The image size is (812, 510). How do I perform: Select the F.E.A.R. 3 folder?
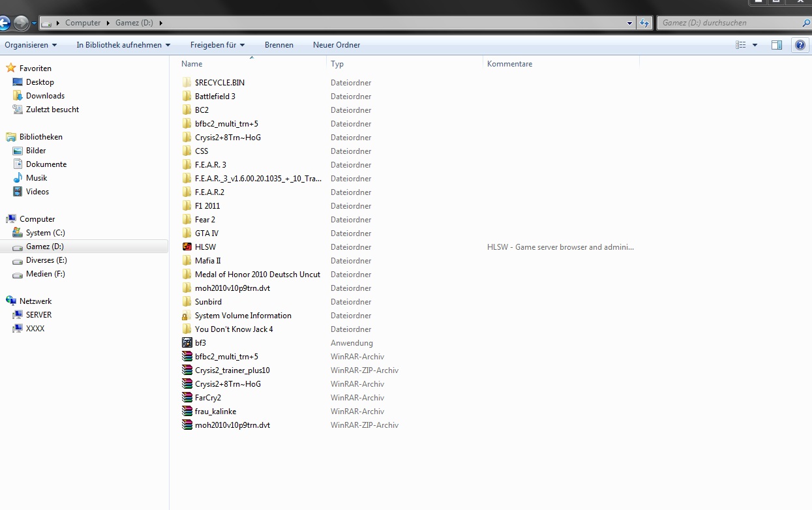[x=211, y=165]
